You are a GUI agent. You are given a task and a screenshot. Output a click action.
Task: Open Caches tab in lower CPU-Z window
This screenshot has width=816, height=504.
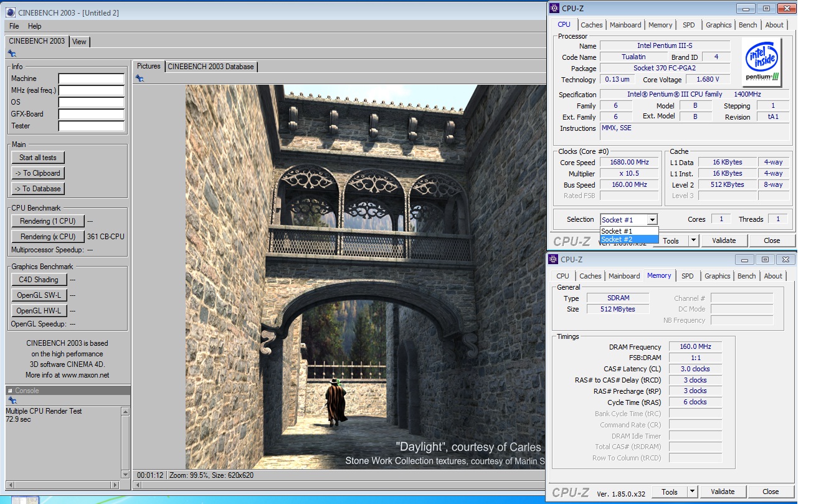click(590, 276)
